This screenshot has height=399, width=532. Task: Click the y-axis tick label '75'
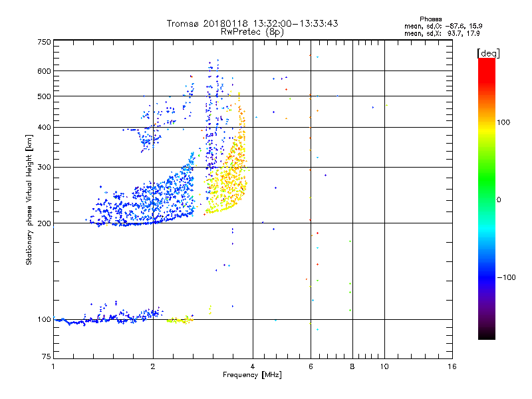click(x=47, y=356)
